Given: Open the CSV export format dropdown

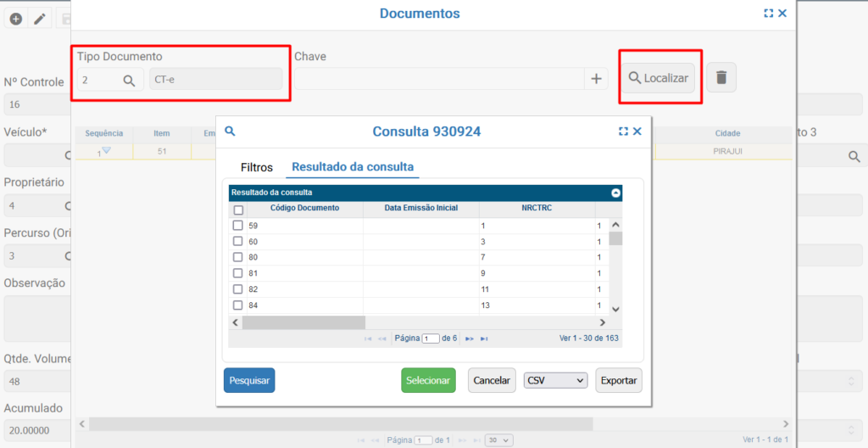Looking at the screenshot, I should click(x=555, y=381).
